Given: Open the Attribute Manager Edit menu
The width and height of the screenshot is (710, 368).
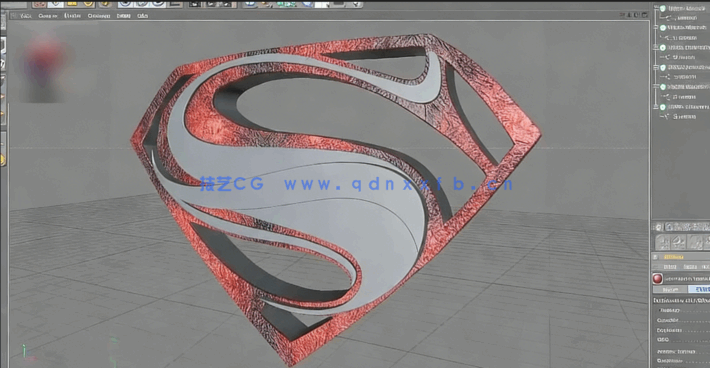Looking at the screenshot, I should [x=690, y=267].
